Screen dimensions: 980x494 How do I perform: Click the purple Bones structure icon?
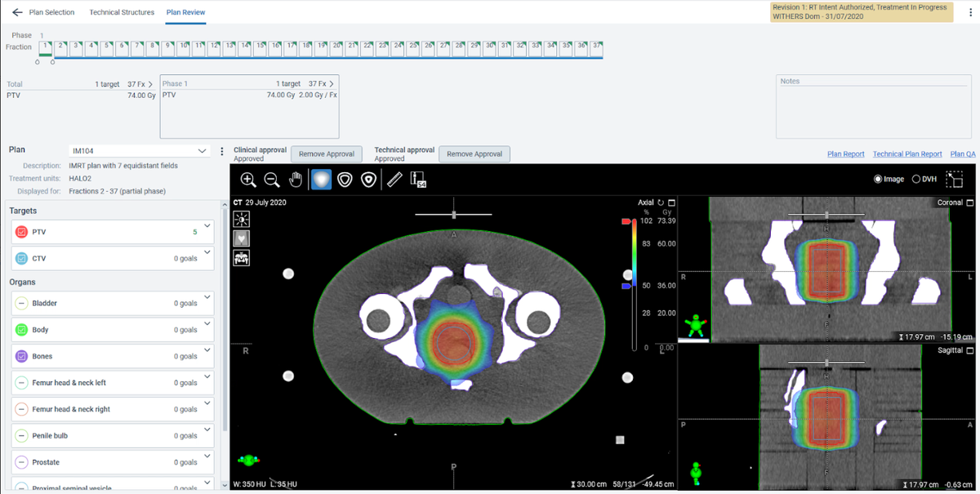coord(21,357)
